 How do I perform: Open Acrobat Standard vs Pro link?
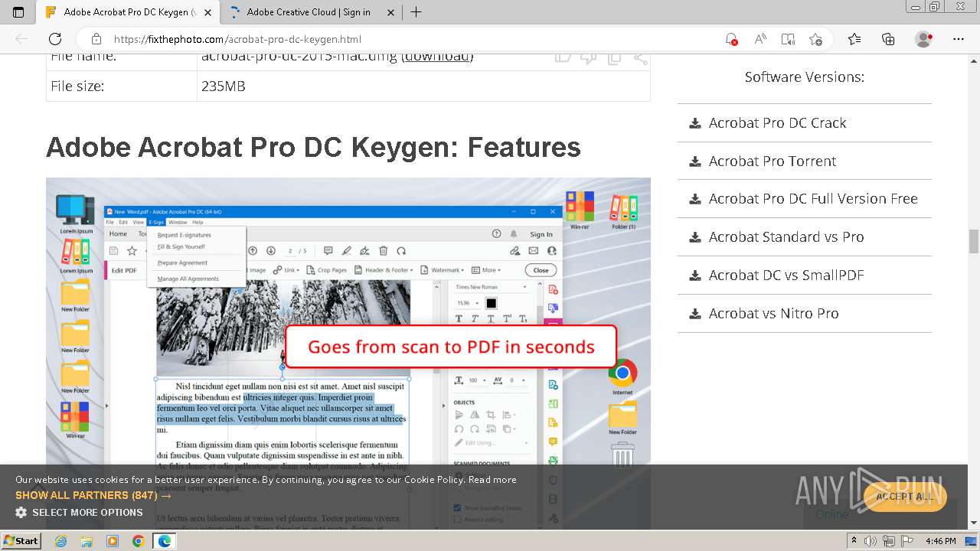[786, 236]
